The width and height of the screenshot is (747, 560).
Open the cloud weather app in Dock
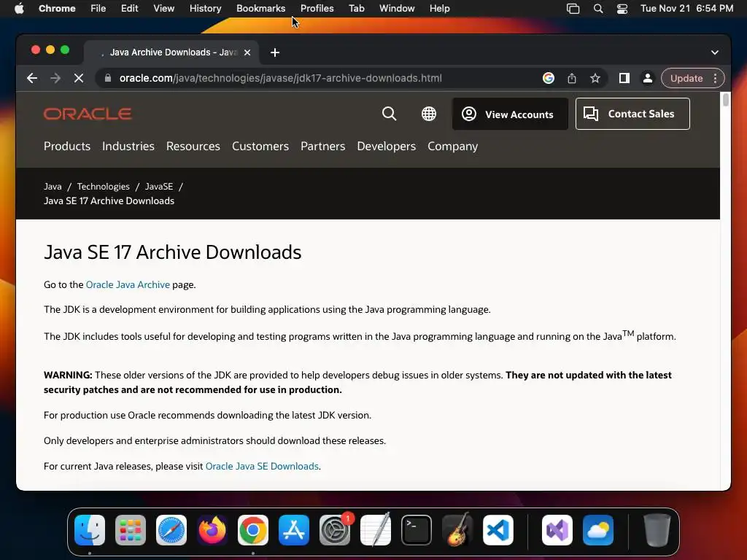coord(598,530)
